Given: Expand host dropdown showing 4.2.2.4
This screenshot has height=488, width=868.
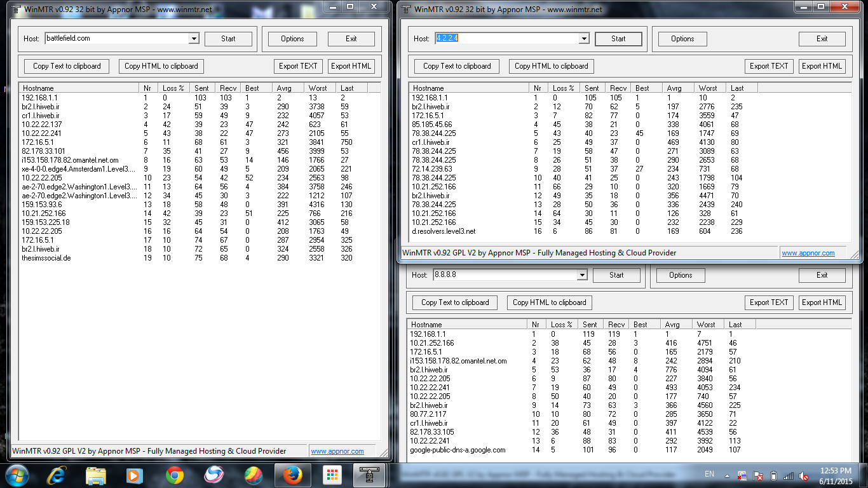Looking at the screenshot, I should pyautogui.click(x=584, y=39).
